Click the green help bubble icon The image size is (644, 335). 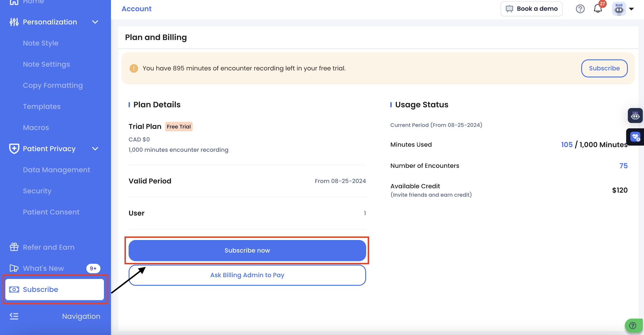pyautogui.click(x=633, y=326)
